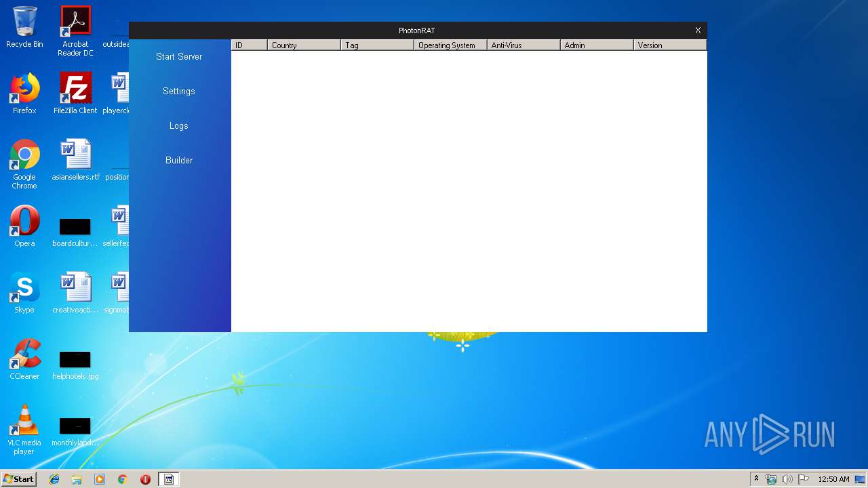Select the sellerfe document icon
868x488 pixels.
[117, 226]
